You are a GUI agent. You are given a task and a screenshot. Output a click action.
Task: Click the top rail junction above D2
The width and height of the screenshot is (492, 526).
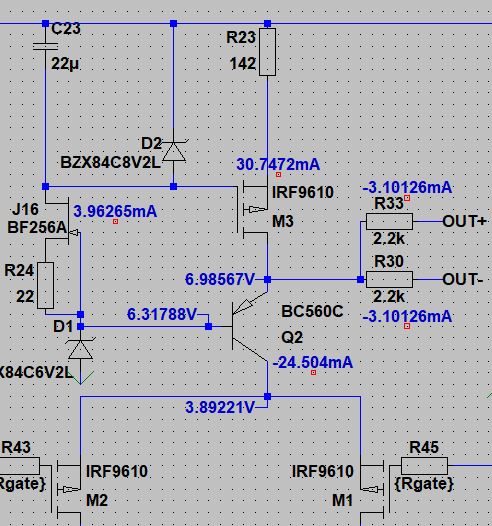click(x=173, y=23)
